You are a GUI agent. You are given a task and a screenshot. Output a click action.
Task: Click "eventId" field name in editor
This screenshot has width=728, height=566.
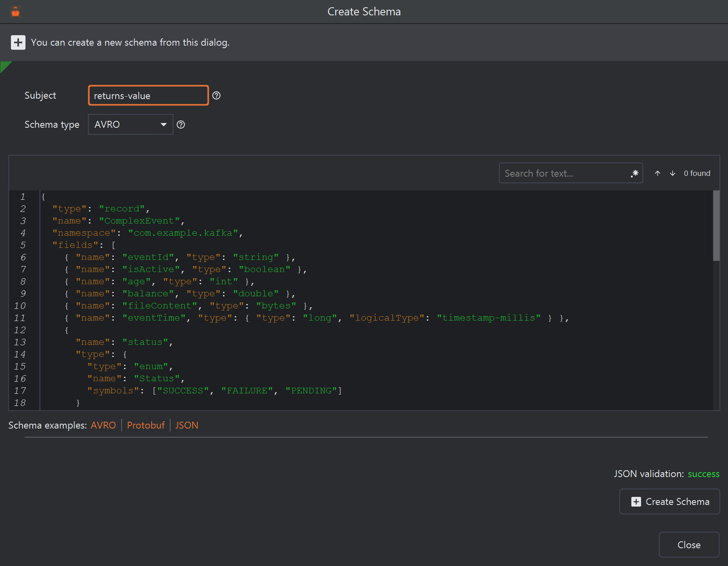[148, 258]
